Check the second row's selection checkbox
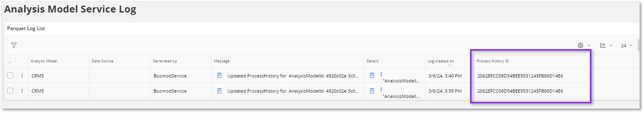Image resolution: width=644 pixels, height=113 pixels. pyautogui.click(x=10, y=91)
